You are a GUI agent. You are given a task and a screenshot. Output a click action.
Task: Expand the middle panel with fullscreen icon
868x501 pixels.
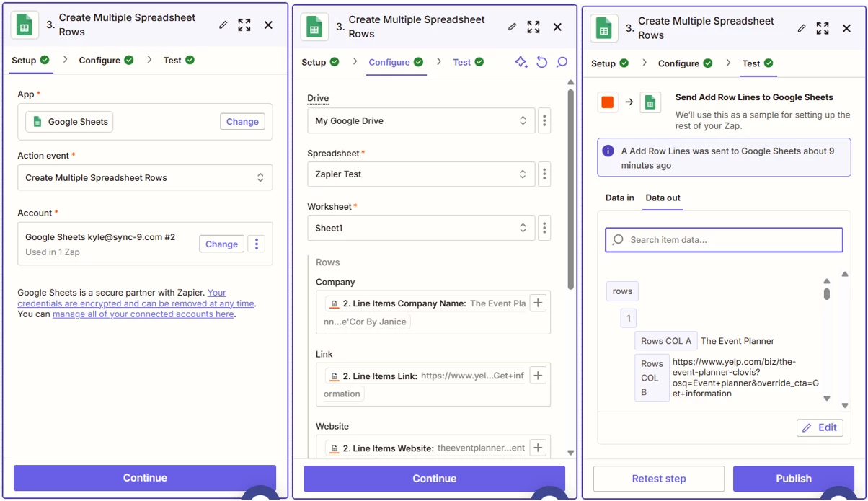(533, 27)
